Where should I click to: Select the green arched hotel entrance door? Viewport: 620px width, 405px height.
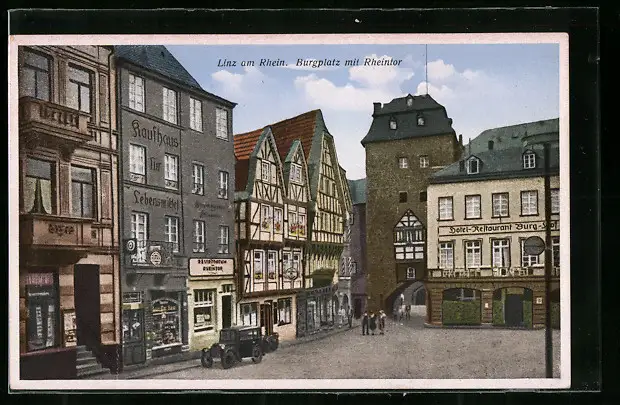coord(513,308)
